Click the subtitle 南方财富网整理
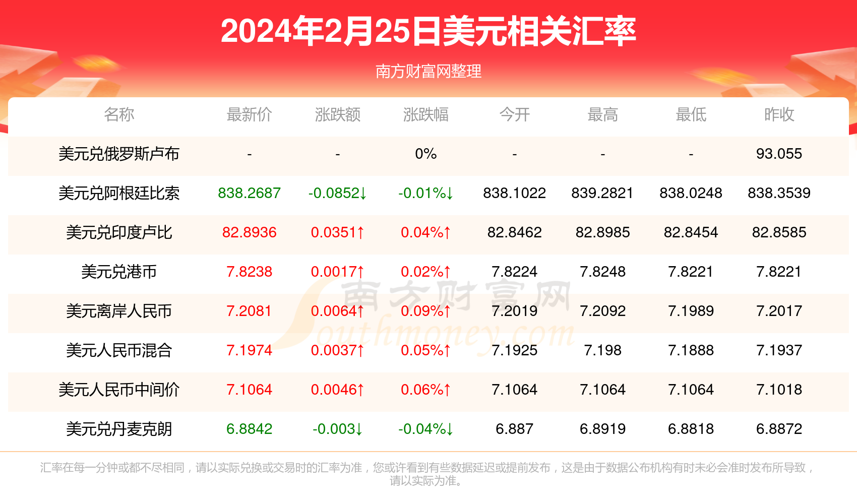 click(428, 72)
